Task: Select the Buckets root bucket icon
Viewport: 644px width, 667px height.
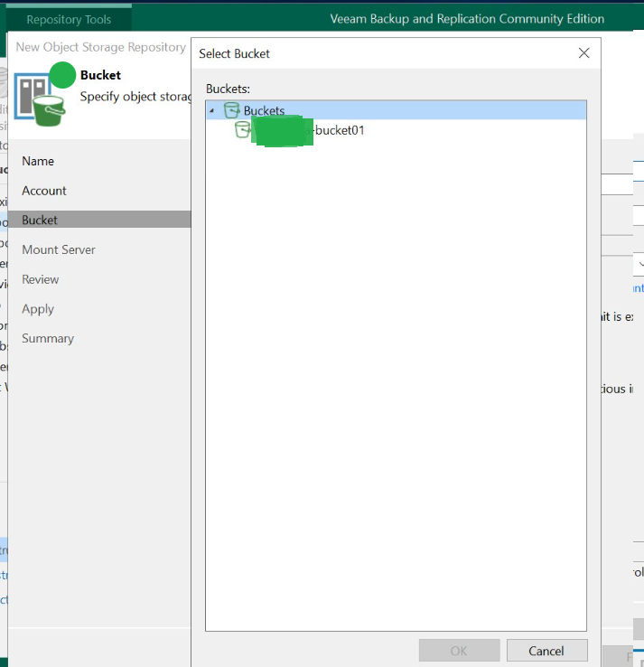Action: click(x=231, y=110)
